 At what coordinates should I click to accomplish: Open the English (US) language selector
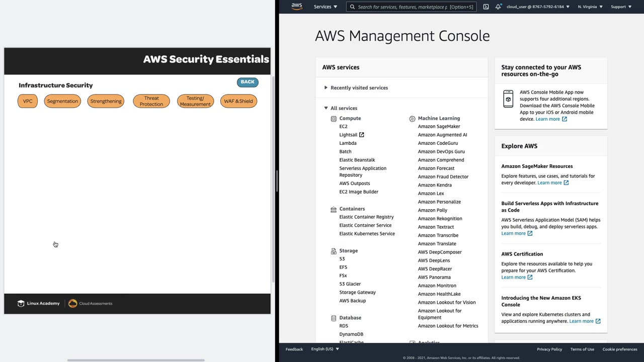tap(325, 349)
